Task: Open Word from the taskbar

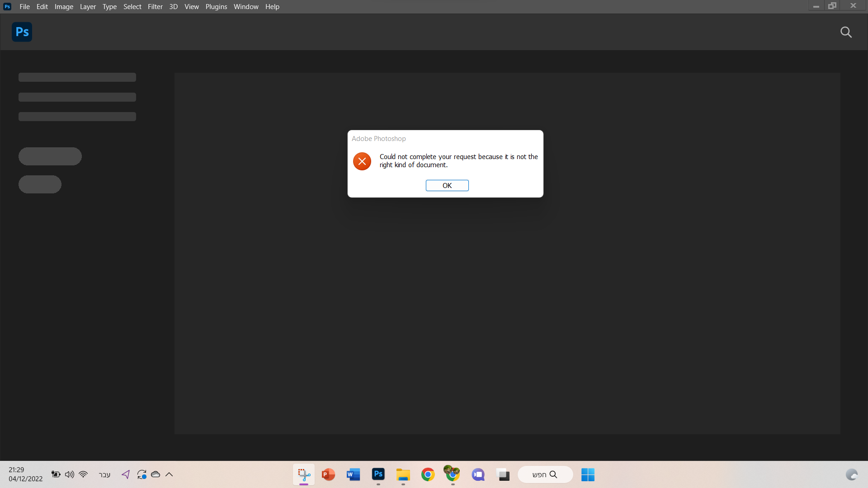Action: click(353, 474)
